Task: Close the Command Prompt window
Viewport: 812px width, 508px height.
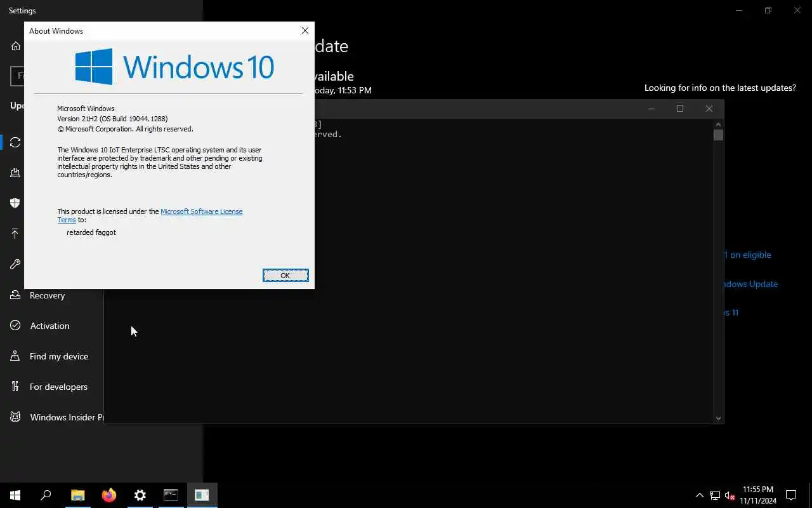Action: coord(709,109)
